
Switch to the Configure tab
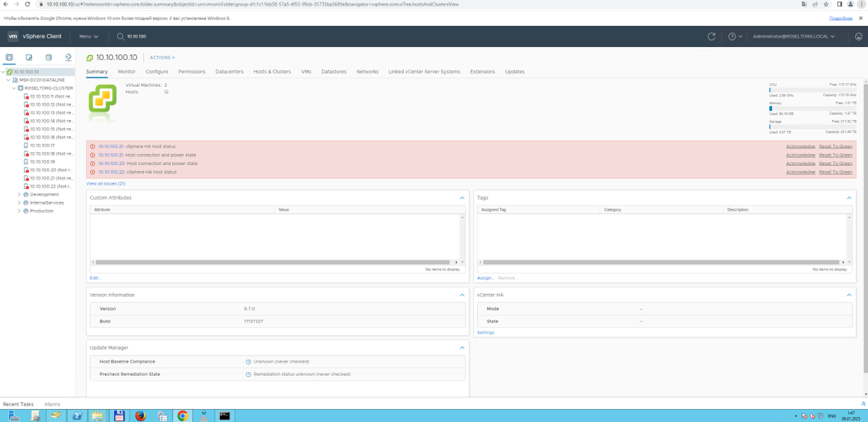[157, 72]
